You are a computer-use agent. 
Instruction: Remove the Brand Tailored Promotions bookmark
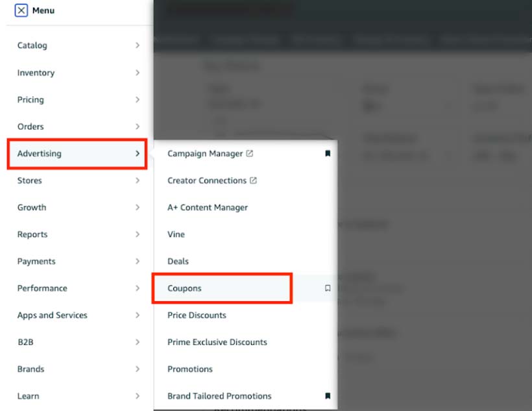[328, 396]
